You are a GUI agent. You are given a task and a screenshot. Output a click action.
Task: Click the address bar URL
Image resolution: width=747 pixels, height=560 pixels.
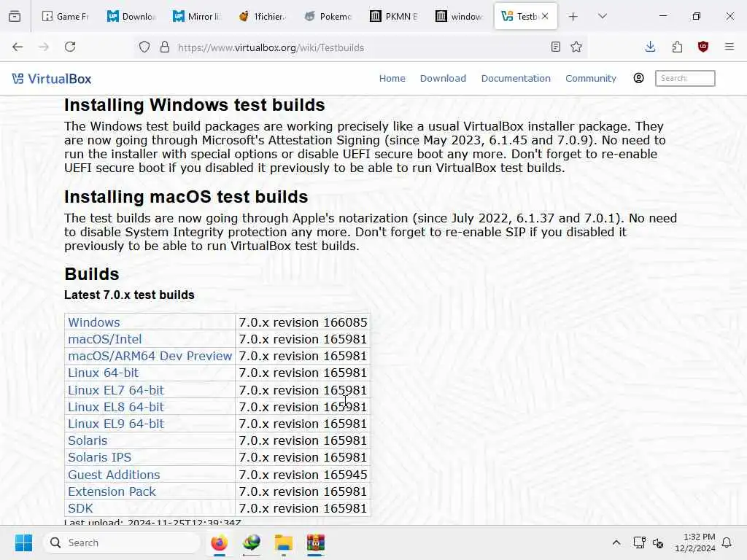point(271,47)
